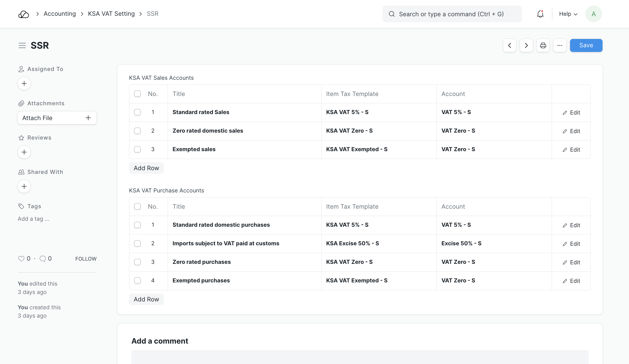Navigate to Accounting breadcrumb
The image size is (629, 364).
tap(60, 14)
